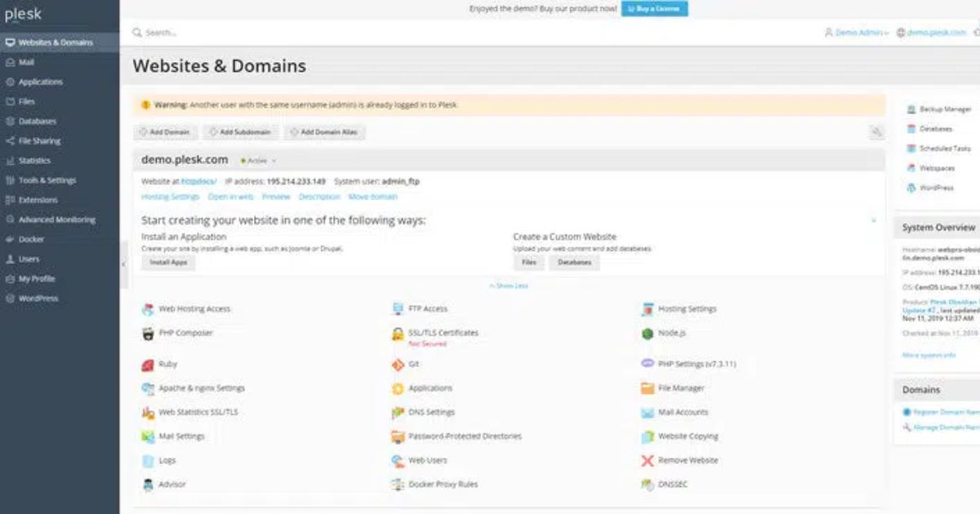Open the Ruby icon
Screen dimensions: 980x514
point(148,365)
